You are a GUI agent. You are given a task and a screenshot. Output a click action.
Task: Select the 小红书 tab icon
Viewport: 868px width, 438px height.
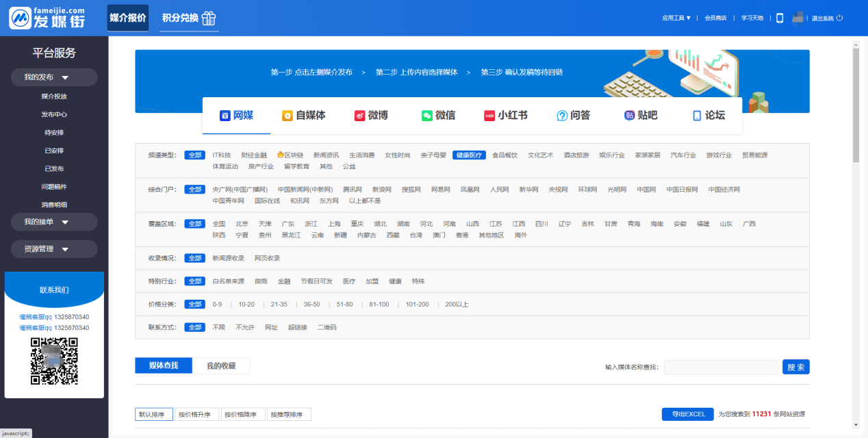(489, 116)
